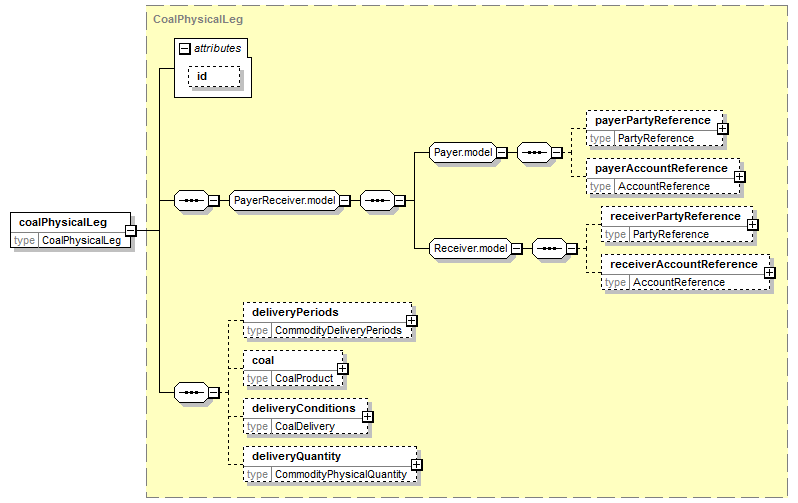Select sequence compositor icon after Payer.model
The height and width of the screenshot is (503, 798).
click(534, 152)
